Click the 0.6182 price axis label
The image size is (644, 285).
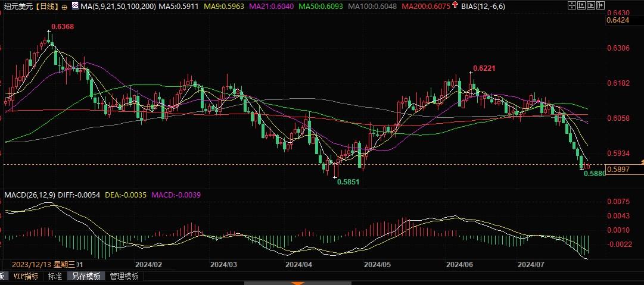pyautogui.click(x=618, y=83)
